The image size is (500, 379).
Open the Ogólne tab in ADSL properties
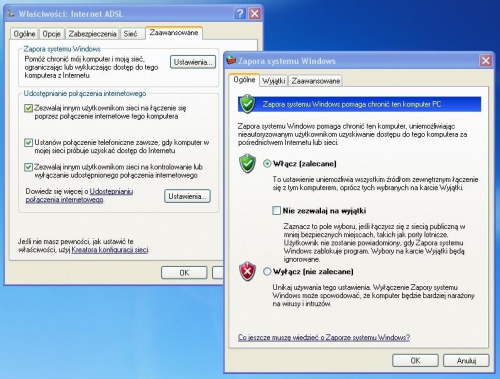tap(24, 34)
